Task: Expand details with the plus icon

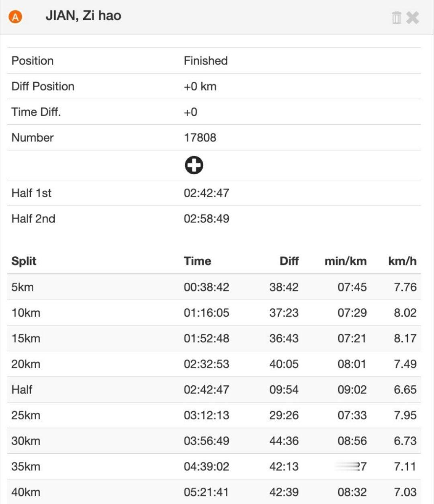Action: 194,165
